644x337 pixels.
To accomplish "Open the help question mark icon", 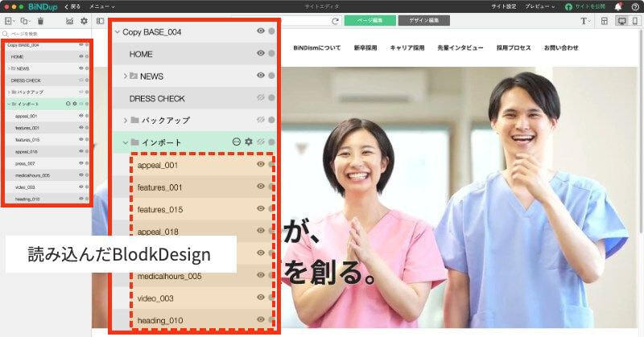I will click(x=635, y=6).
